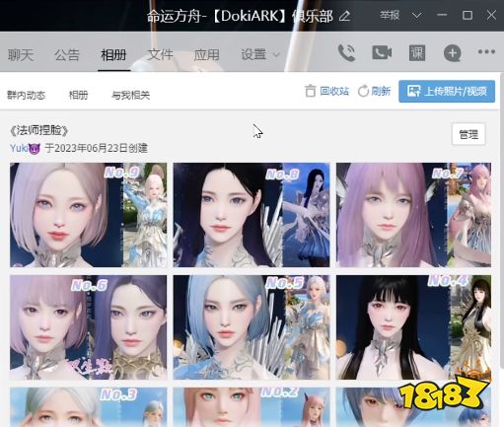Open the 与我相关 sub-tab
Viewport: 504px width, 427px height.
point(130,96)
